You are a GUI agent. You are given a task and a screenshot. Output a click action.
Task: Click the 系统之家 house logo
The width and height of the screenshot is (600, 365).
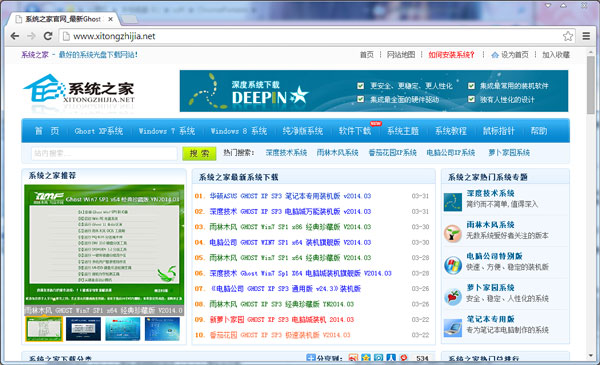pyautogui.click(x=78, y=92)
